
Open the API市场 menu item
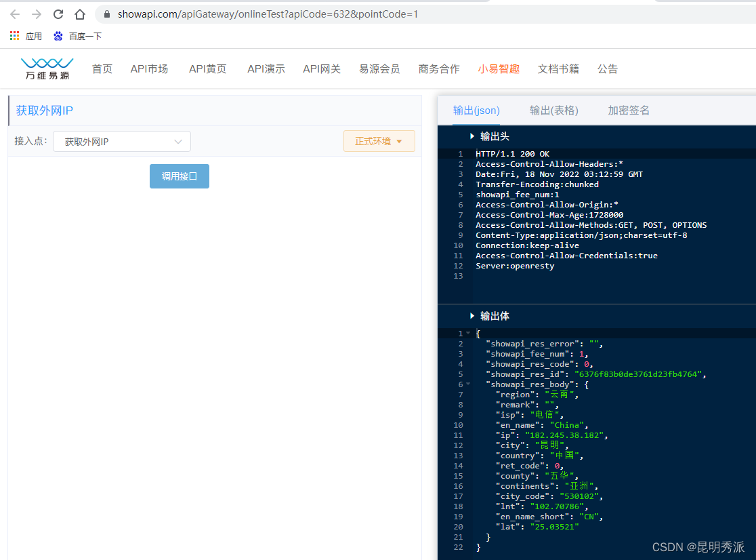pos(149,69)
